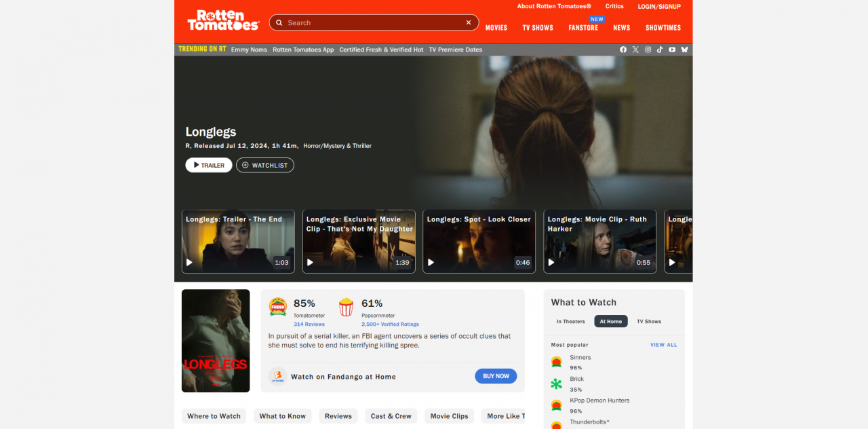Viewport: 868px width, 429px height.
Task: Open the TV SHOWS menu
Action: [538, 28]
